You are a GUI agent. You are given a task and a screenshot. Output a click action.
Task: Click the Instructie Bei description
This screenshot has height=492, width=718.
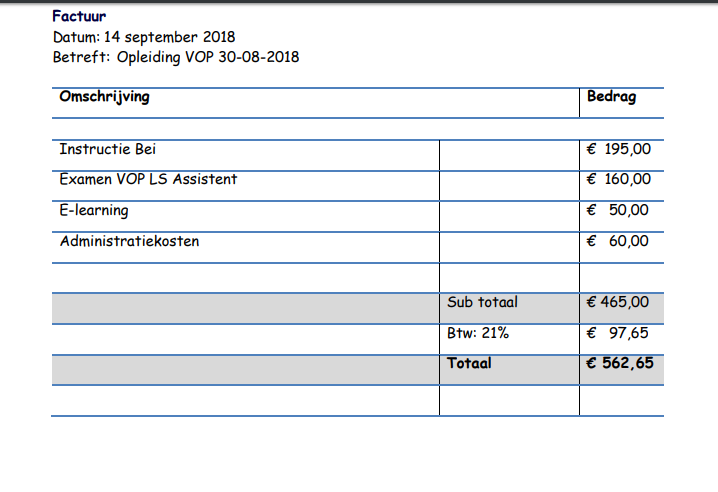coord(108,150)
